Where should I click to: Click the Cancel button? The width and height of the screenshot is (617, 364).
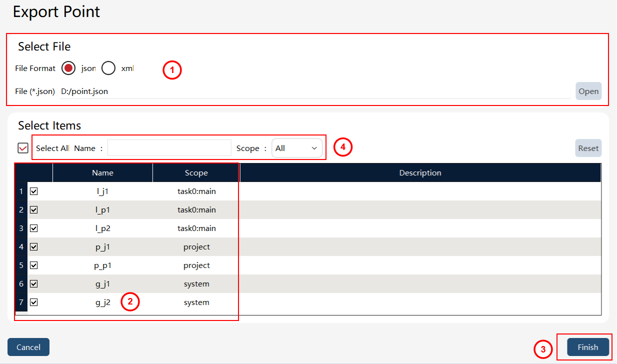coord(28,347)
